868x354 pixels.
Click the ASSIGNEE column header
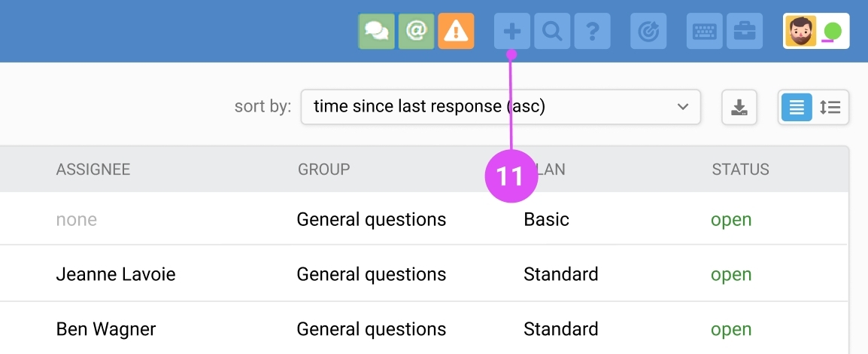point(93,169)
